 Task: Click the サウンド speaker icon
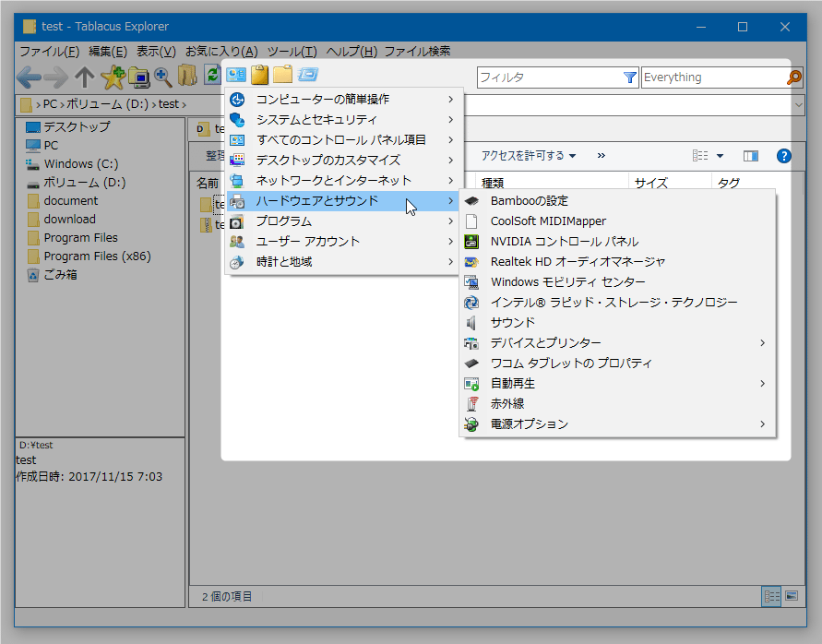471,323
